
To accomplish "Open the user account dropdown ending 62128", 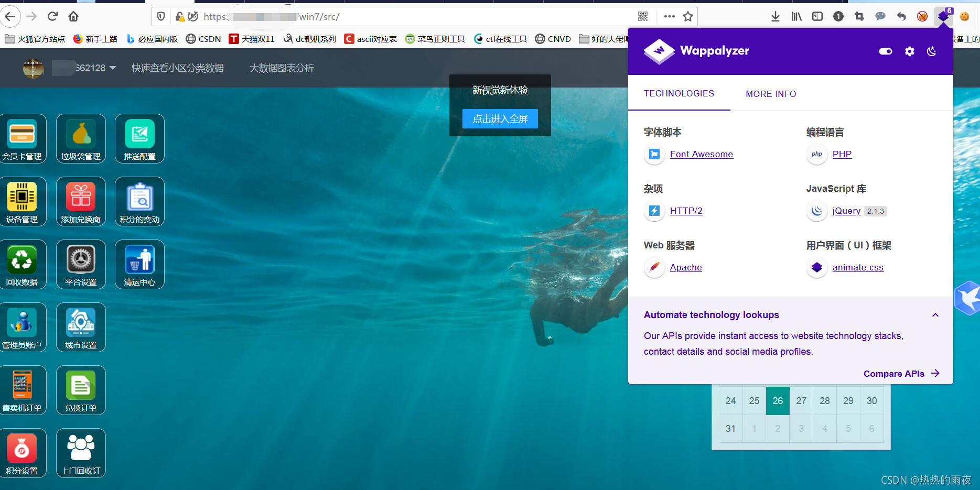I will point(84,68).
